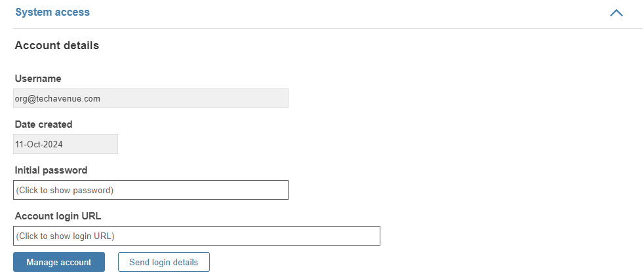Click the '(Click to show login URL)' placeholder

(x=65, y=236)
